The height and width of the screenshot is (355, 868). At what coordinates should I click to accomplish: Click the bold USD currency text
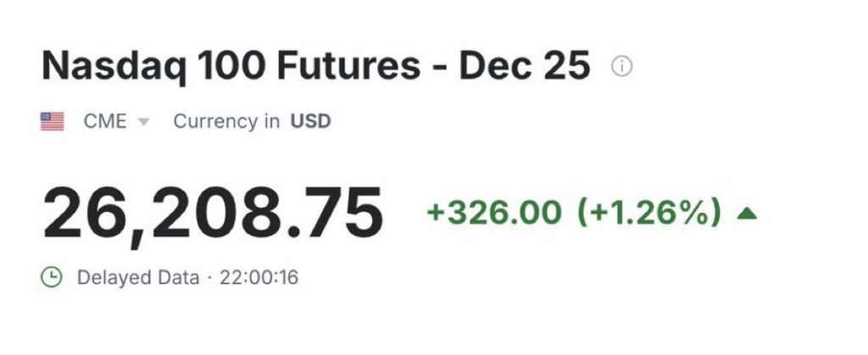pos(311,121)
